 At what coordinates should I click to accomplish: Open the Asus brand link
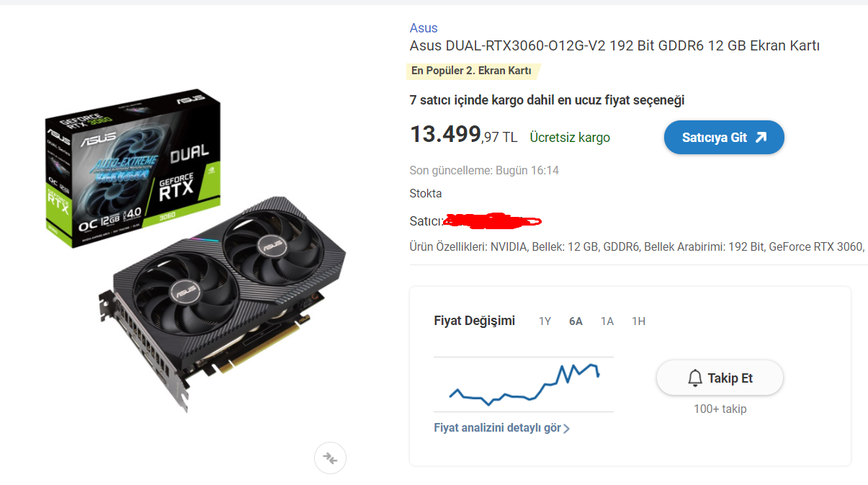(424, 28)
